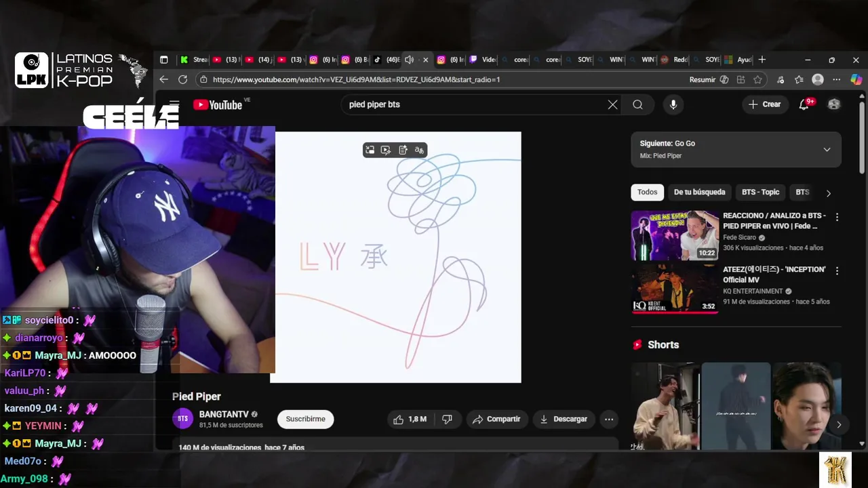868x488 pixels.
Task: Open a new browser tab with plus
Action: (762, 60)
